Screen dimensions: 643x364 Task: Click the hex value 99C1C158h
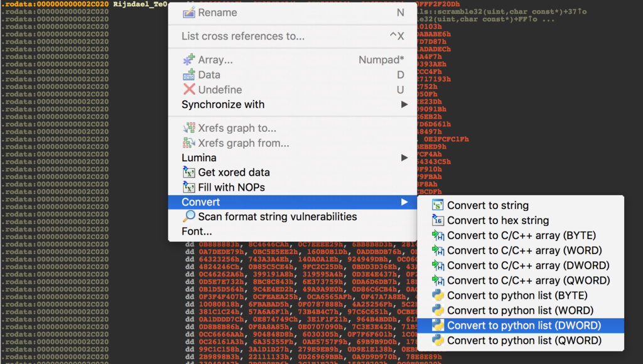(219, 349)
